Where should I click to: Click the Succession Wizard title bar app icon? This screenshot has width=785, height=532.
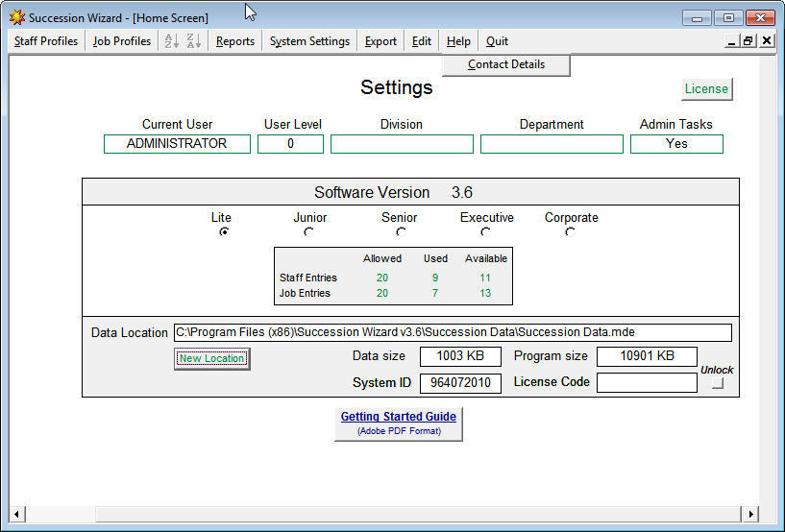tap(16, 17)
